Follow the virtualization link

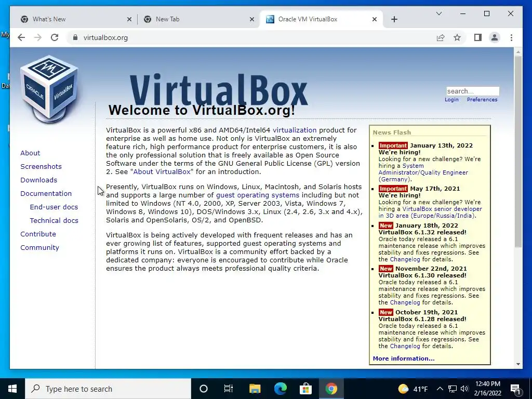(295, 130)
